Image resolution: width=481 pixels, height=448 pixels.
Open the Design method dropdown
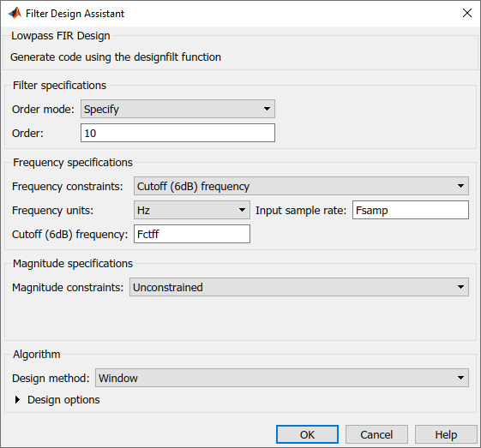(282, 378)
